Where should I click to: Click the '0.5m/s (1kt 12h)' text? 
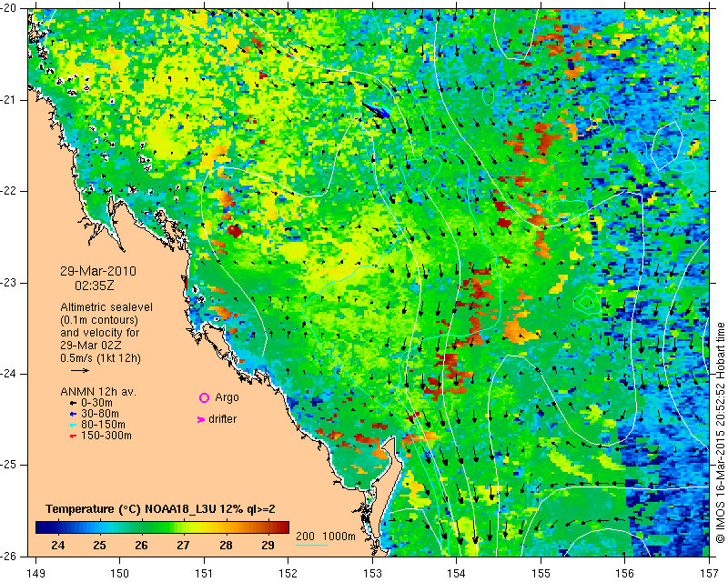[x=100, y=358]
